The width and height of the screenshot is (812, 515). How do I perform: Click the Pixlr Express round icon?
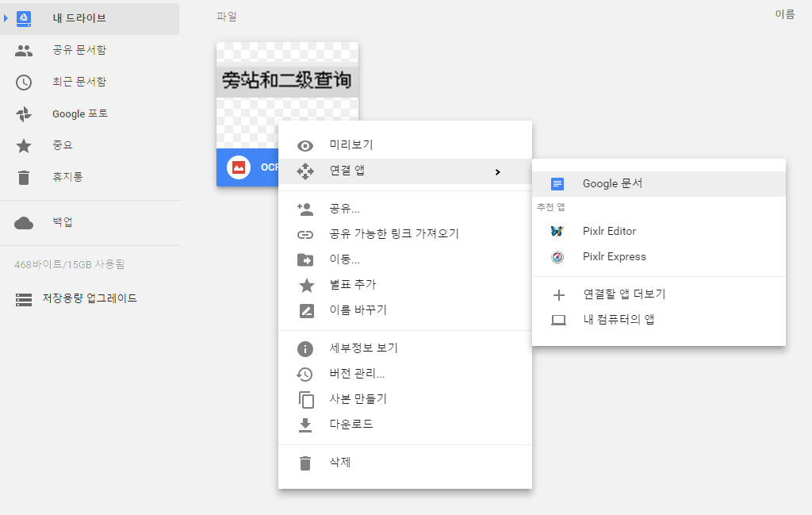[557, 257]
